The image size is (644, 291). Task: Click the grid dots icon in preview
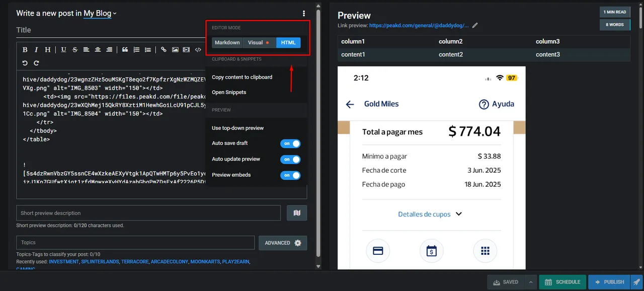pyautogui.click(x=485, y=251)
